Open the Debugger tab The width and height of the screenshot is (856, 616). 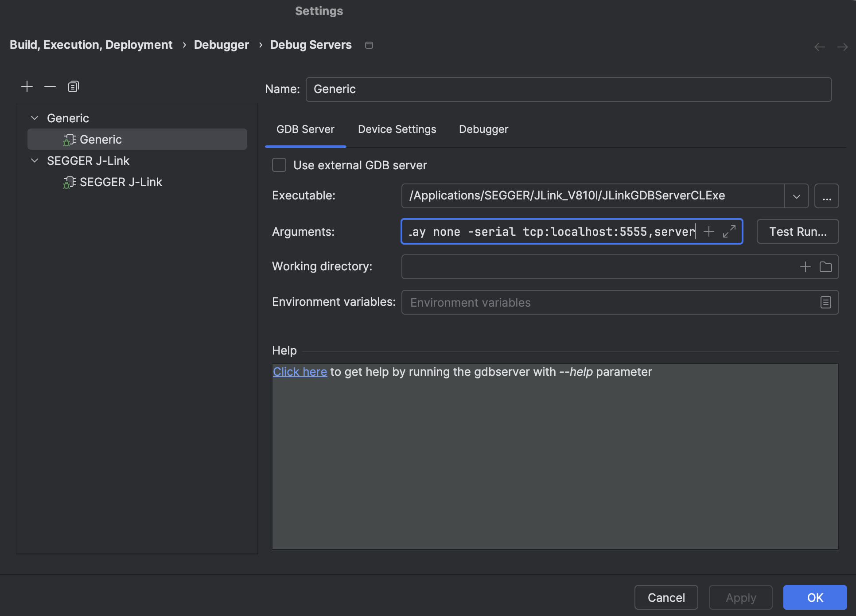pos(483,129)
